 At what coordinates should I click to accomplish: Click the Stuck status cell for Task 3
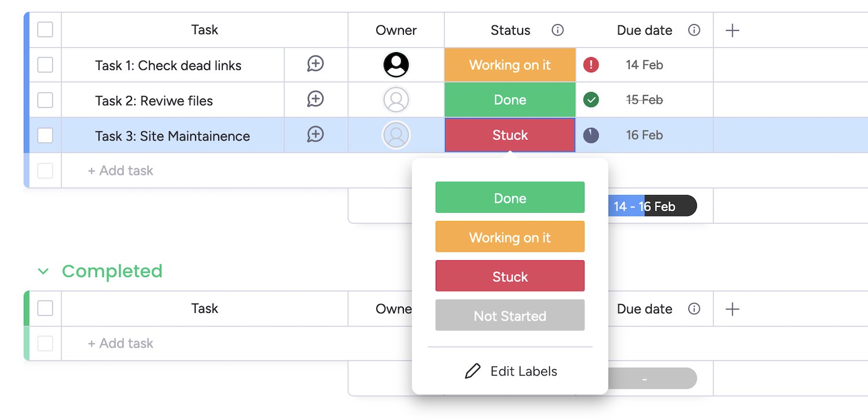tap(510, 135)
